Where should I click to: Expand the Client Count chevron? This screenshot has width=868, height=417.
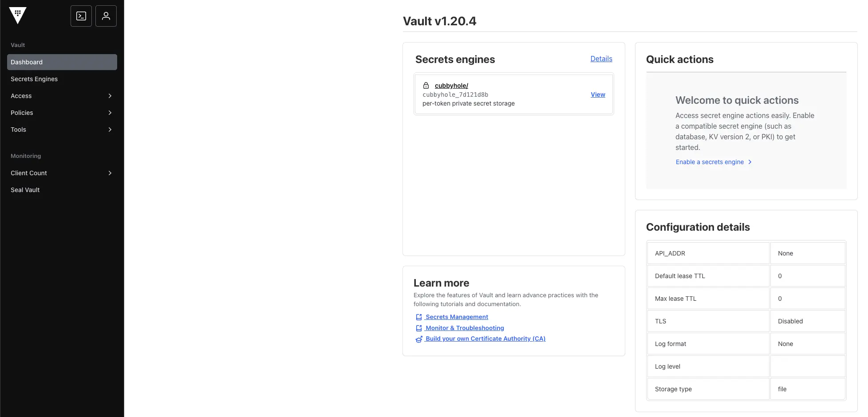coord(110,173)
